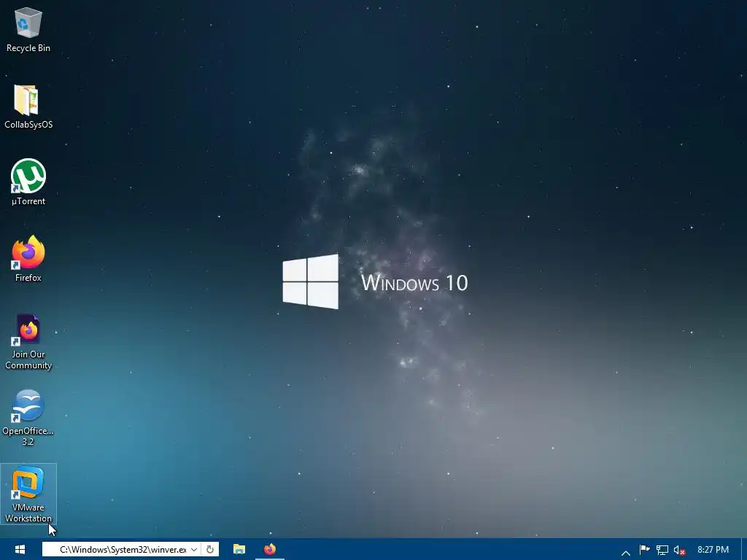The width and height of the screenshot is (747, 560).
Task: Select the Firefox desktop shortcut
Action: (x=28, y=259)
